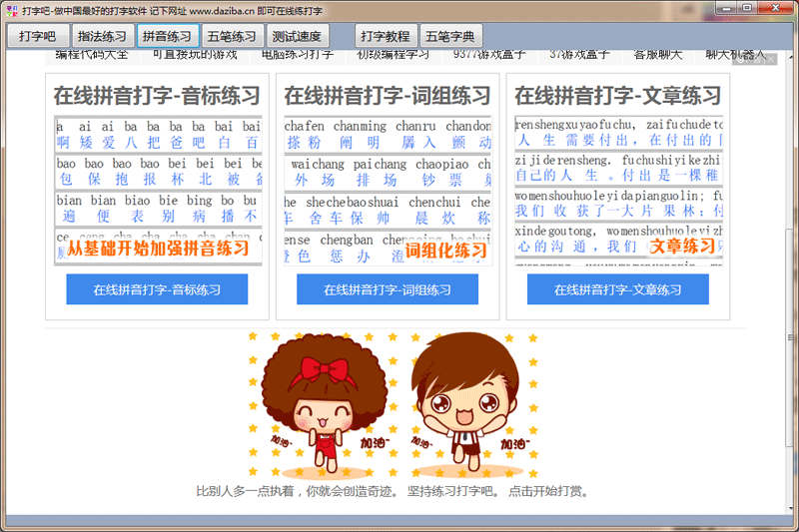
Task: Click the curly-haired girl cartoon with red bow
Action: click(x=322, y=406)
